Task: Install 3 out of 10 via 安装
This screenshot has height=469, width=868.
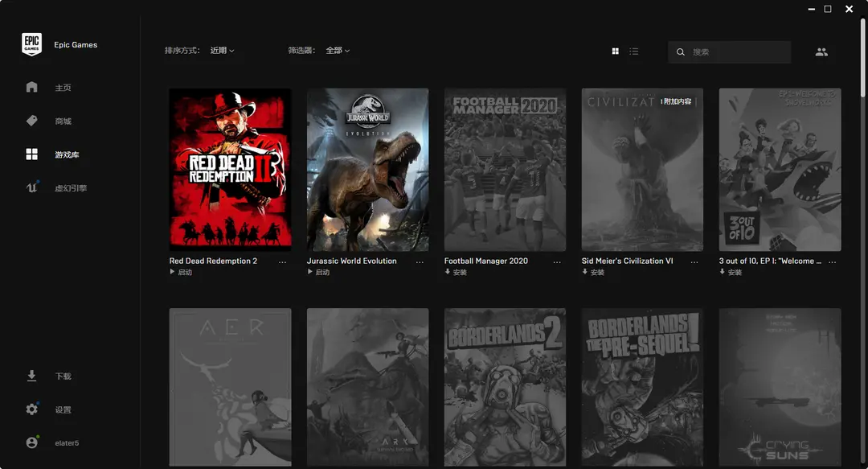Action: [x=730, y=272]
